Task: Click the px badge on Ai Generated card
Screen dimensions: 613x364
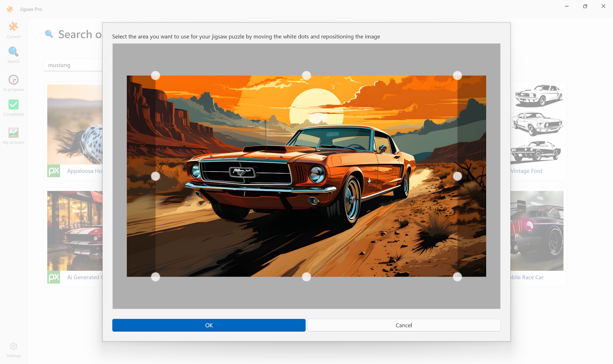Action: coord(54,277)
